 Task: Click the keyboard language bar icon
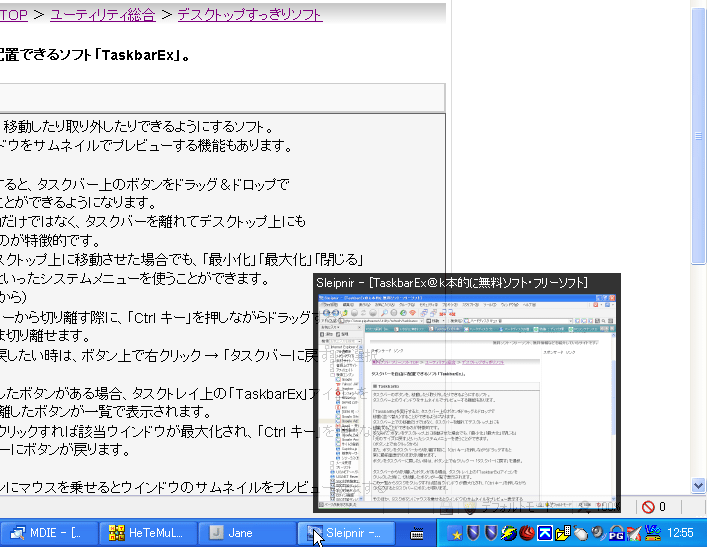click(x=417, y=534)
